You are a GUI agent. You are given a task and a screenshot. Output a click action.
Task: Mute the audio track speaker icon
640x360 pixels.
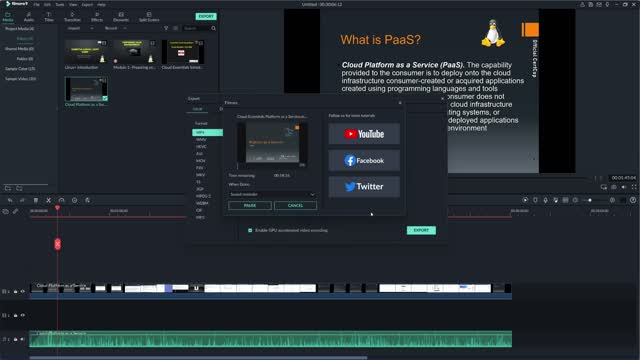(x=23, y=339)
